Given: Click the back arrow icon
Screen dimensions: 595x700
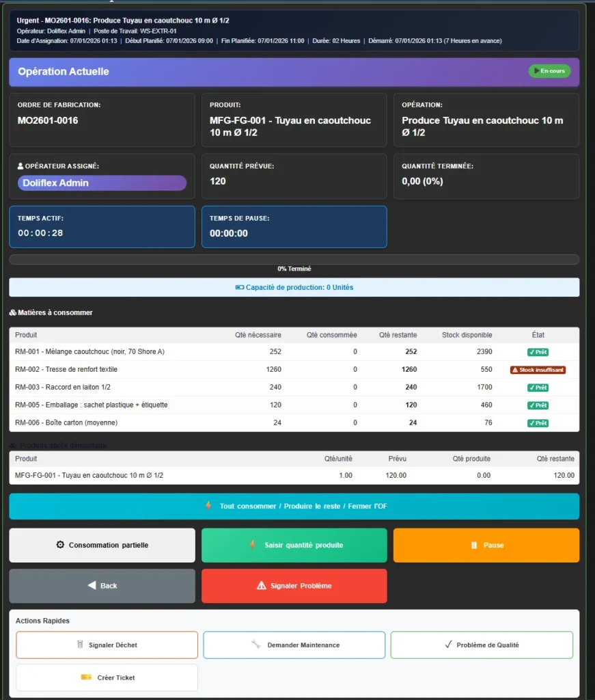Looking at the screenshot, I should coord(92,586).
